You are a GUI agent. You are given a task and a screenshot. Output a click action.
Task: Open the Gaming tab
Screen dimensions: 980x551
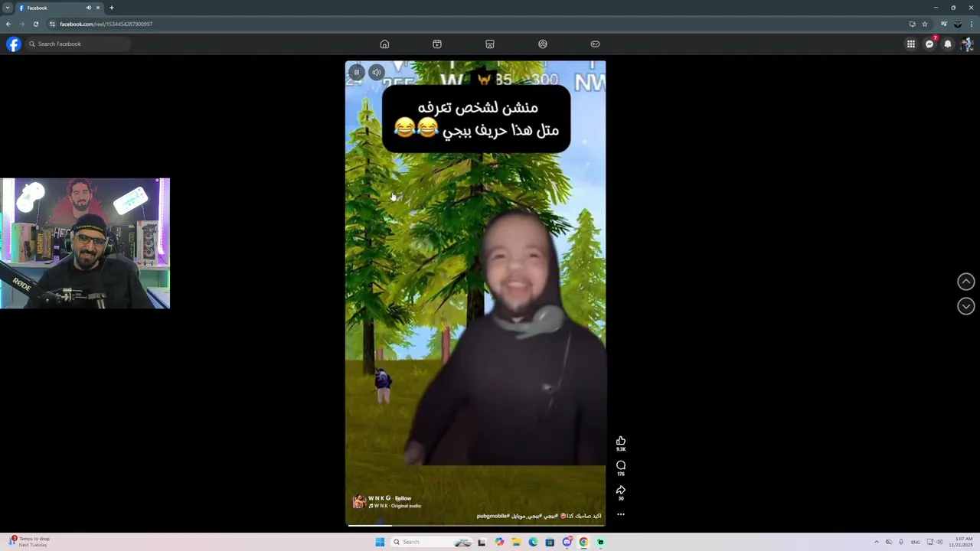[595, 44]
